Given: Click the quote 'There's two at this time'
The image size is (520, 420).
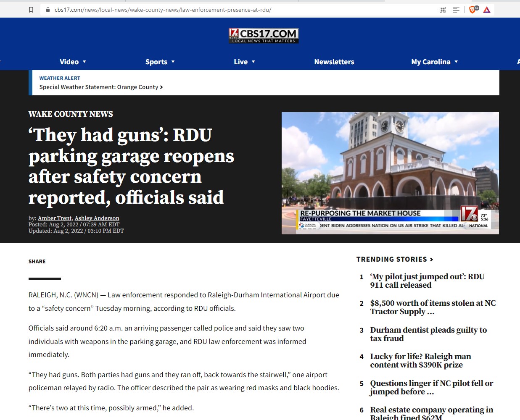Looking at the screenshot, I should (111, 408).
